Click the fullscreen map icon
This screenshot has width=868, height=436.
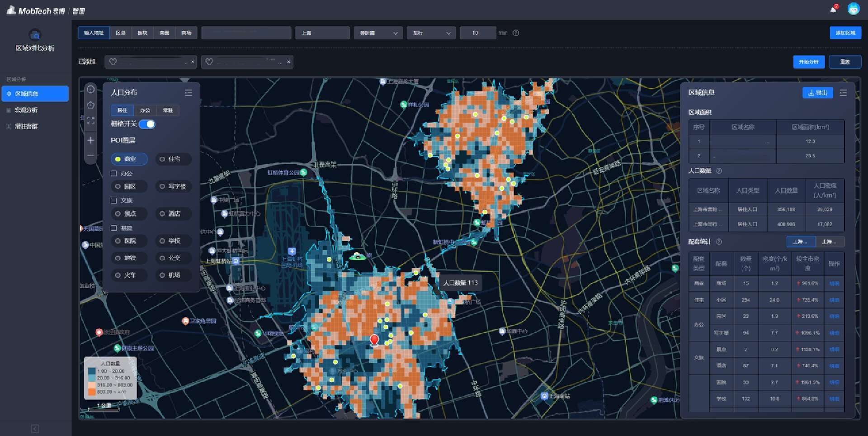91,121
